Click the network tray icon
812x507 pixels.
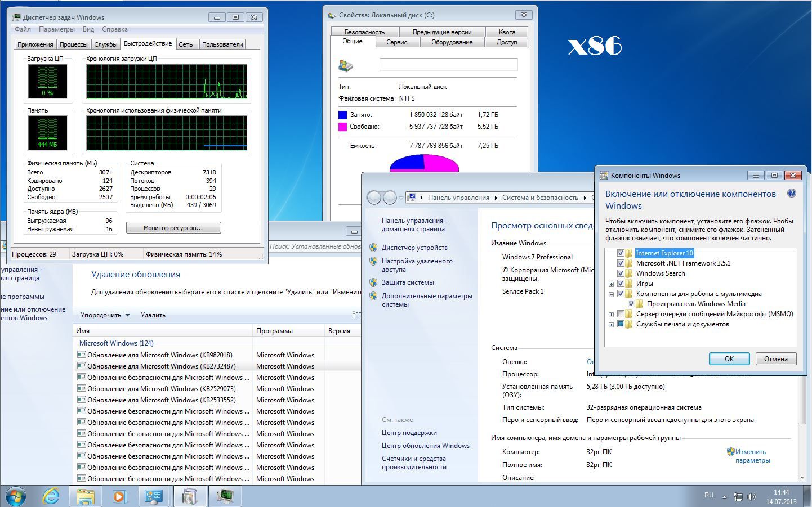click(738, 497)
